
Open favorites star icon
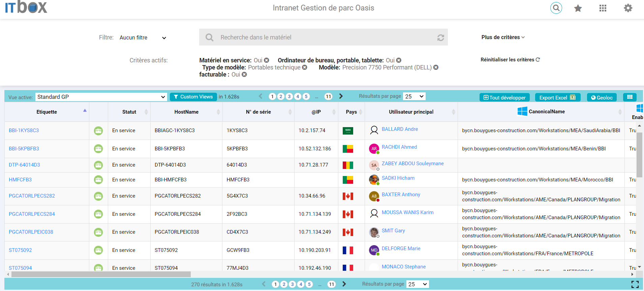coord(578,8)
